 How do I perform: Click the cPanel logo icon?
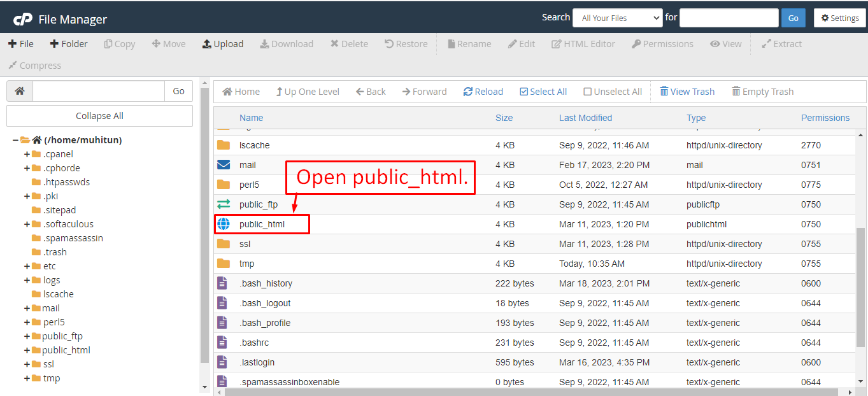pos(23,19)
